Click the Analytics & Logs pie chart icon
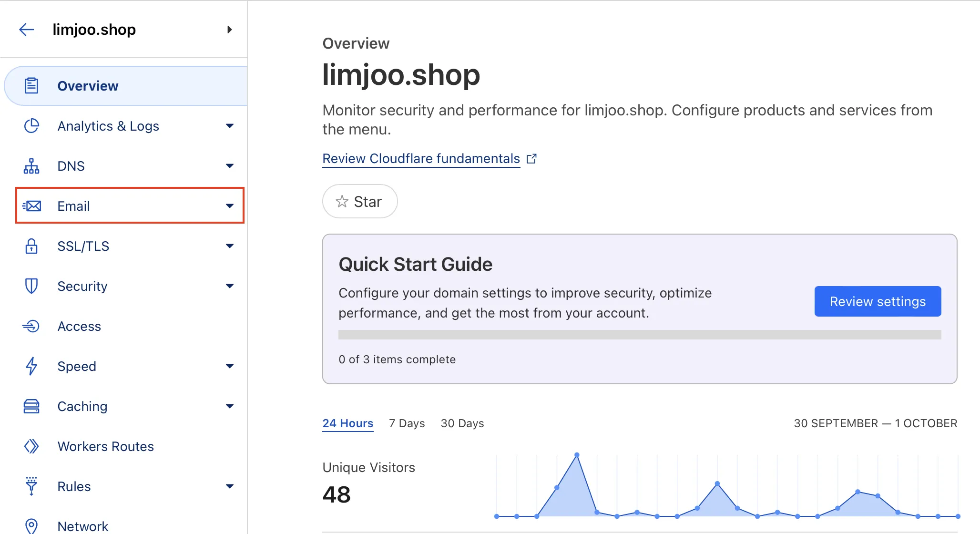This screenshot has height=534, width=980. click(x=31, y=126)
